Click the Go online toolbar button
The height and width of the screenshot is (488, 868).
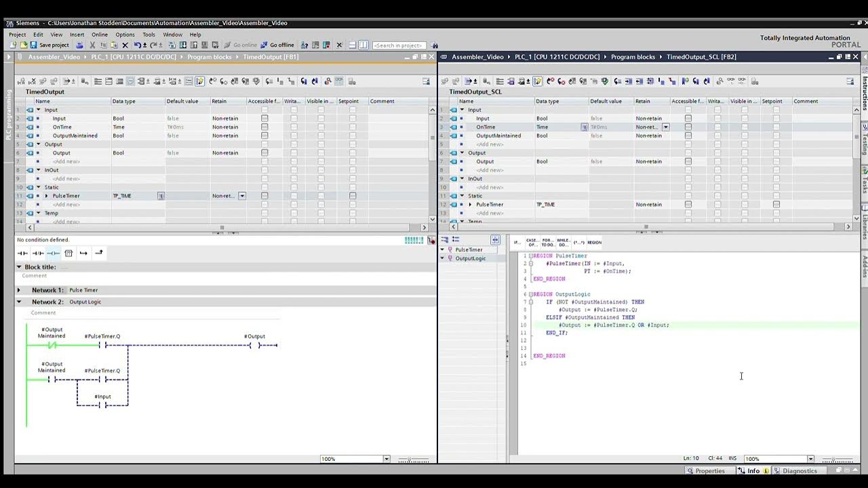tap(241, 45)
